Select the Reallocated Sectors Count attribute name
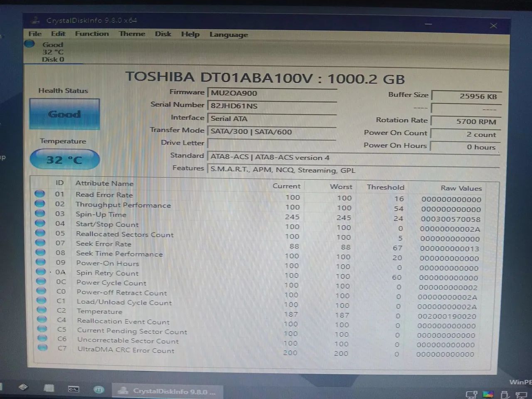This screenshot has height=399, width=532. 125,234
